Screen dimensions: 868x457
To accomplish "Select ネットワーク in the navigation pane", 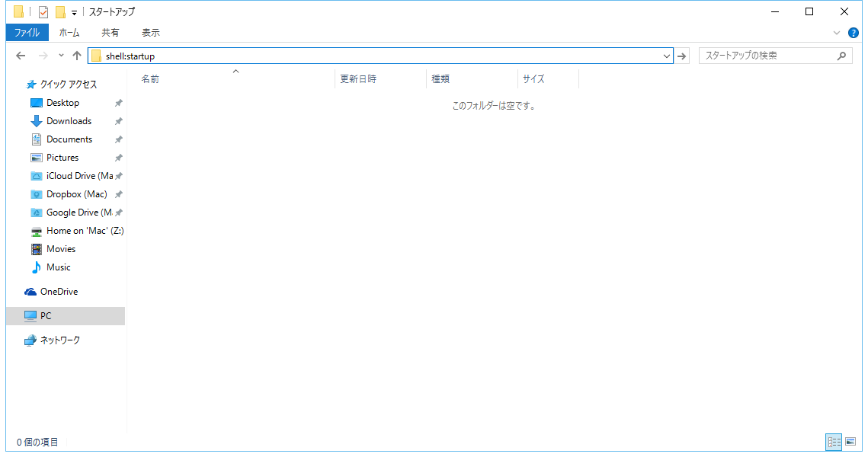I will [59, 340].
